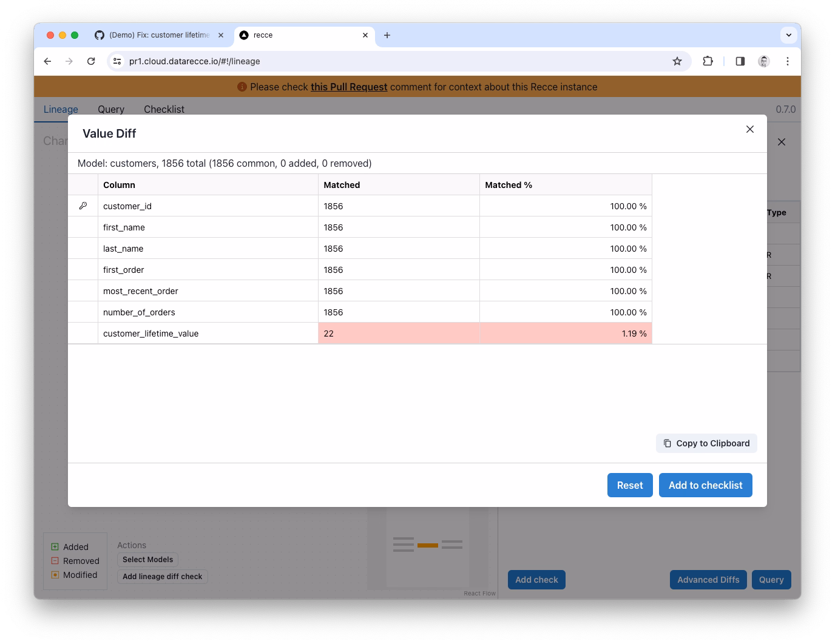Close the Value Diff dialog
Viewport: 835px width, 644px height.
pyautogui.click(x=750, y=129)
